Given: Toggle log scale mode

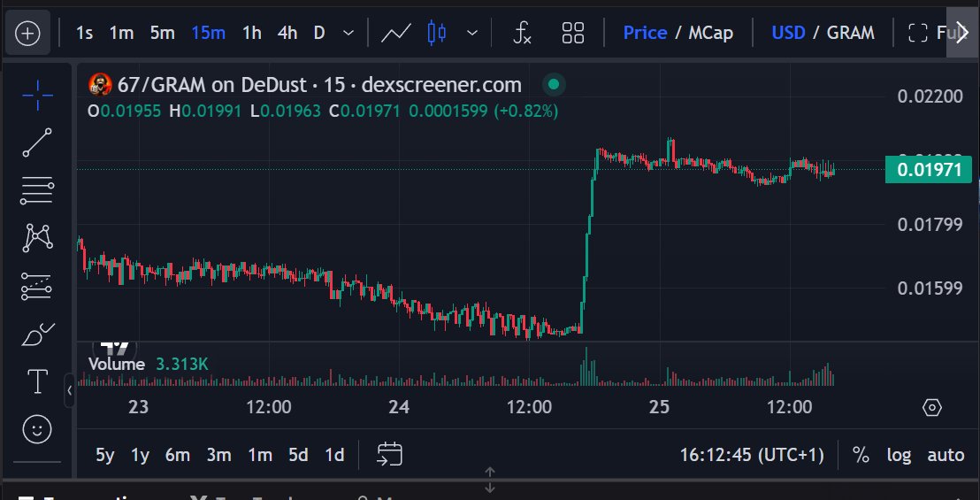Looking at the screenshot, I should [x=899, y=455].
